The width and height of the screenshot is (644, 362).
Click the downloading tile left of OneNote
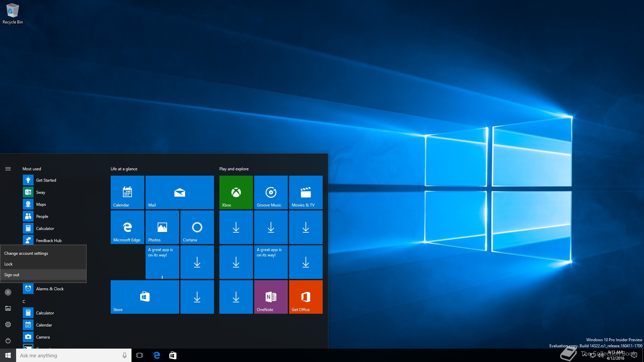tap(236, 297)
